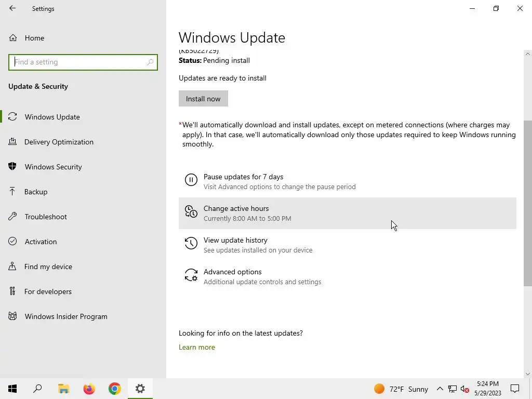The height and width of the screenshot is (399, 532).
Task: Open Windows Insider Program settings
Action: 83,316
